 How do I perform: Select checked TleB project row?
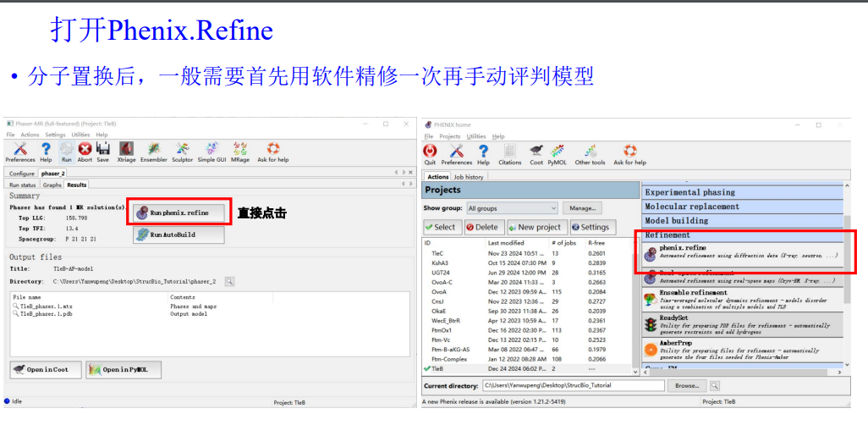[x=529, y=368]
